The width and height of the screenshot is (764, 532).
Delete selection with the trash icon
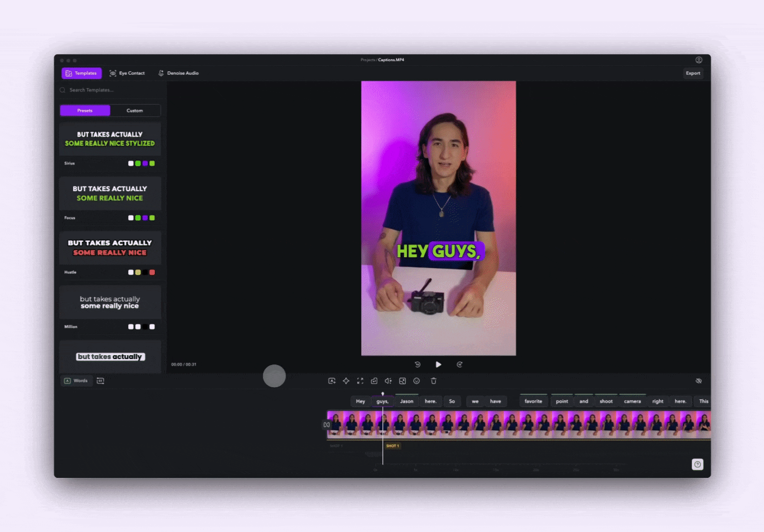[434, 381]
